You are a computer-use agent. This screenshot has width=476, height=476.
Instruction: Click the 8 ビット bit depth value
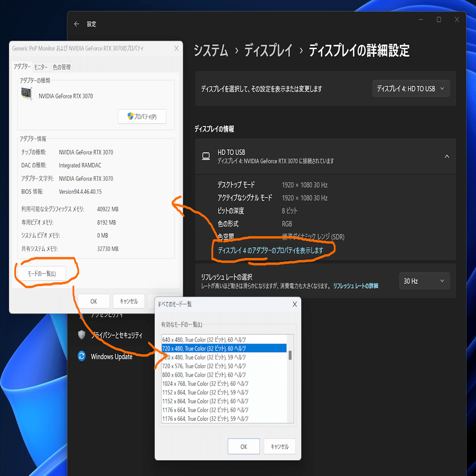tap(289, 211)
